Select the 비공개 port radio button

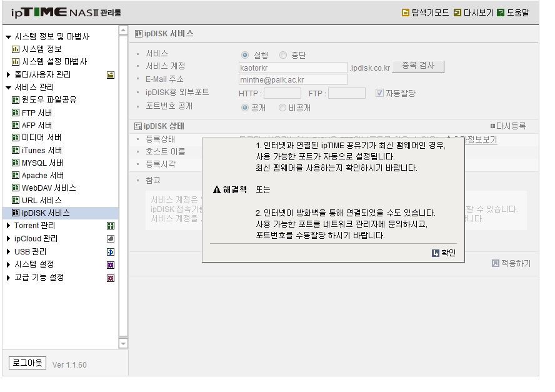pyautogui.click(x=282, y=108)
